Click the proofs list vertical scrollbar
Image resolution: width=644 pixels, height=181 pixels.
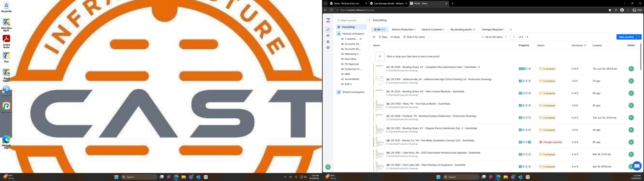pos(641,57)
